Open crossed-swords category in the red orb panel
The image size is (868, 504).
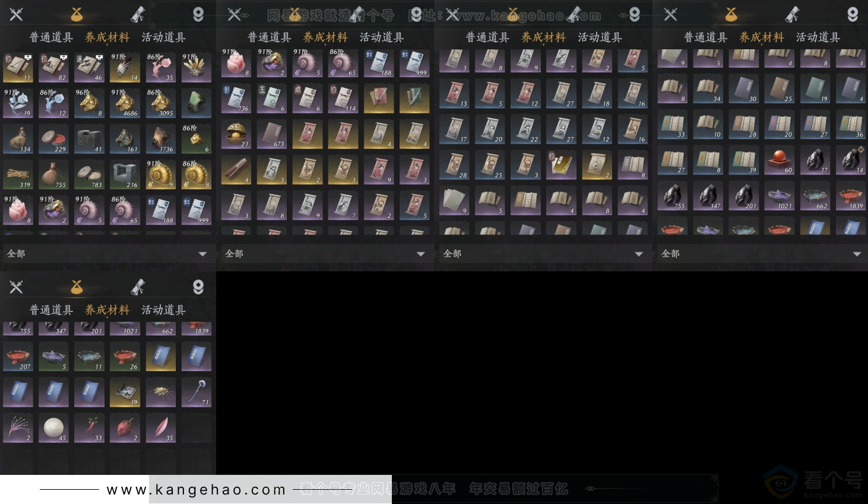coord(670,14)
